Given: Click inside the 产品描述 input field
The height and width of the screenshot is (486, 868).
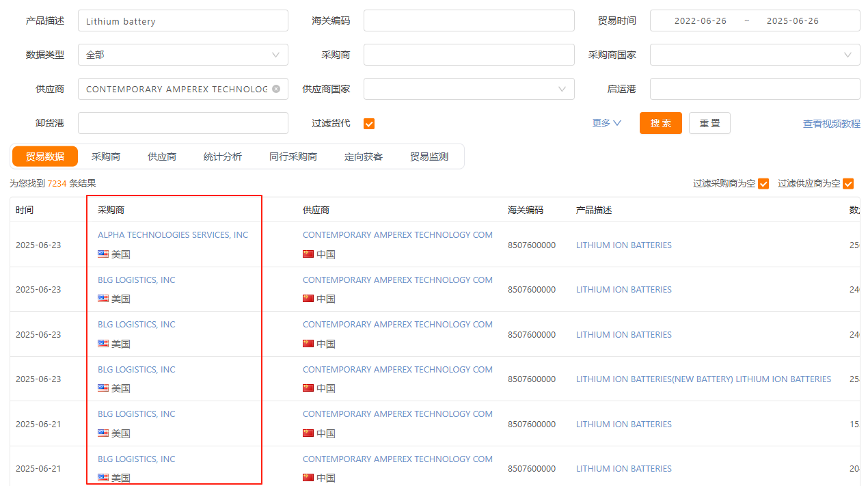Looking at the screenshot, I should 183,21.
